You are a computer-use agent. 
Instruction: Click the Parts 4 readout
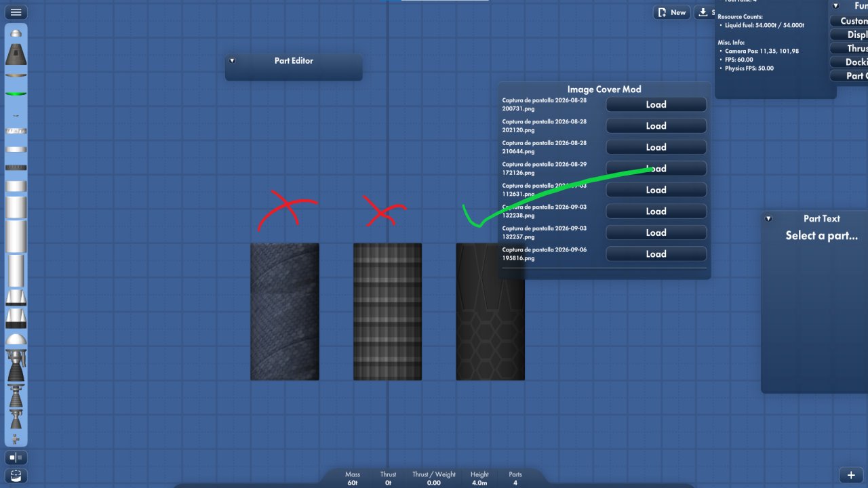point(515,479)
